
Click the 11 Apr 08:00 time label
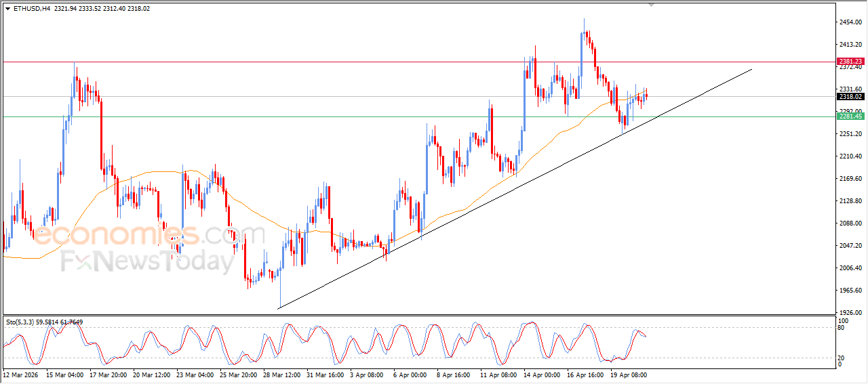point(499,374)
